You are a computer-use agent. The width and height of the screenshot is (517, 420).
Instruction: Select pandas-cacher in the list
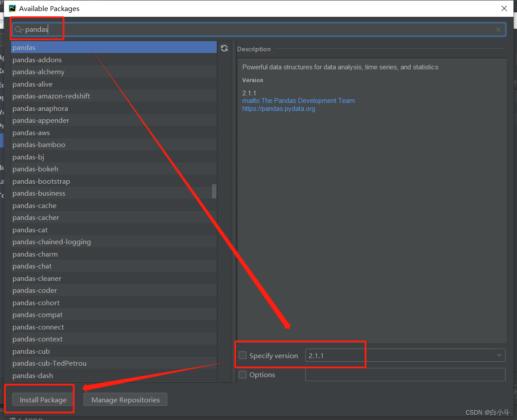click(x=114, y=217)
